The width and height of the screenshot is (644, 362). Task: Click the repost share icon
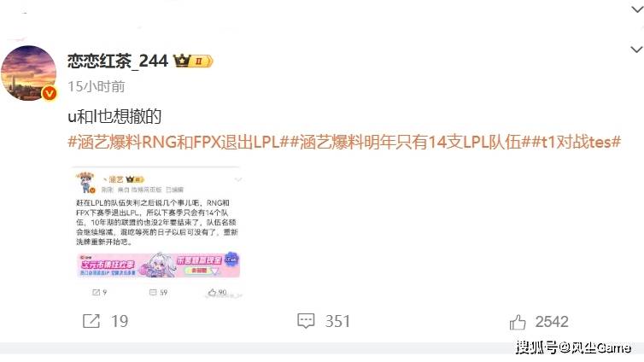(91, 321)
